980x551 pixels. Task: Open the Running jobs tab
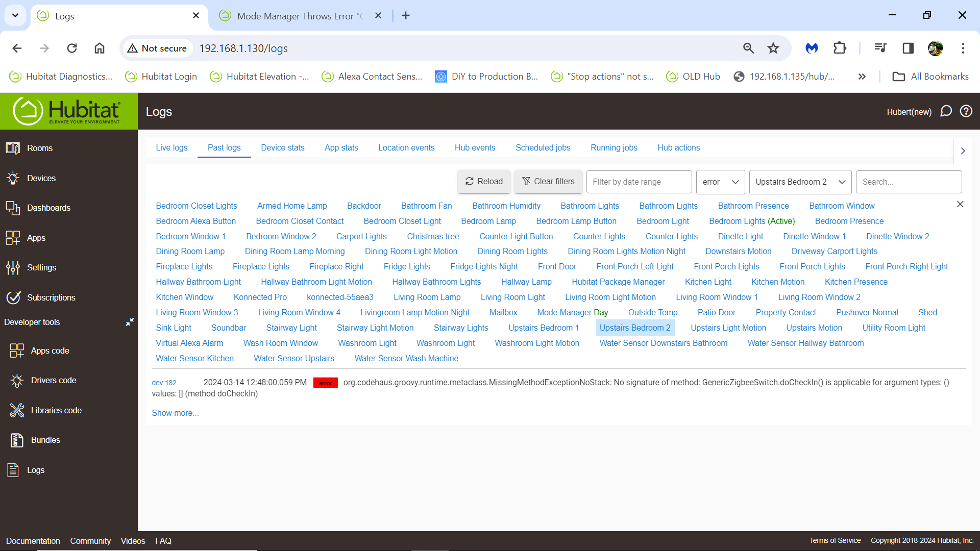tap(614, 147)
